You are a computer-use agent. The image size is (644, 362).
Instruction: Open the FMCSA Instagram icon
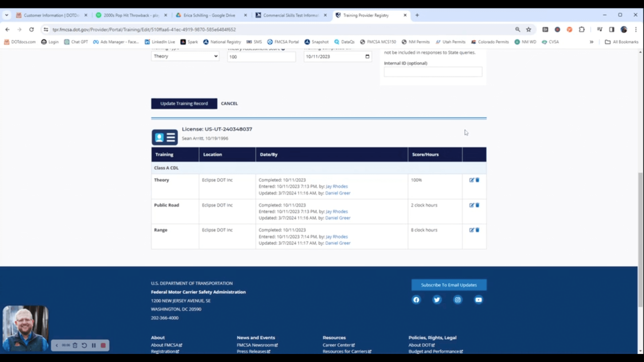pyautogui.click(x=458, y=300)
